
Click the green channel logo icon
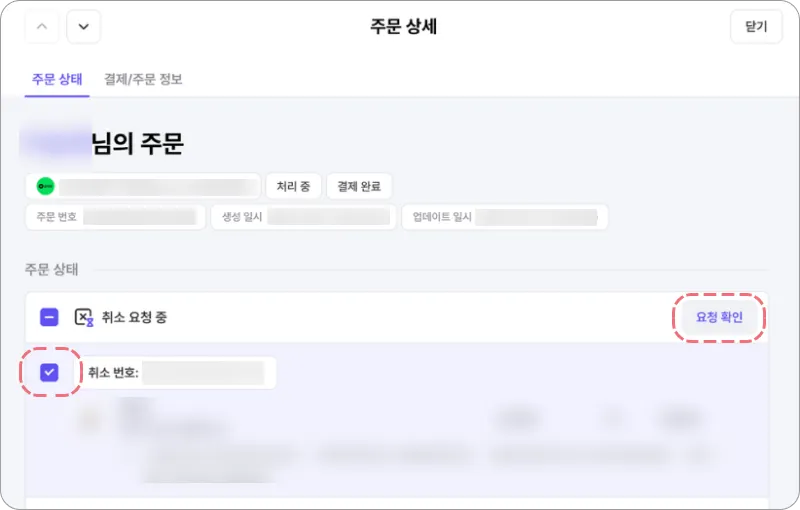45,186
